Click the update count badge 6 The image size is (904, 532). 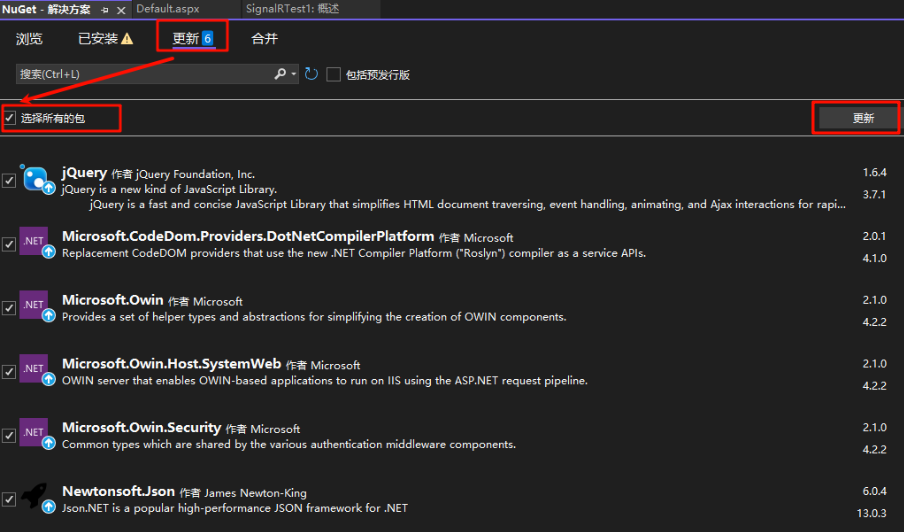tap(208, 39)
